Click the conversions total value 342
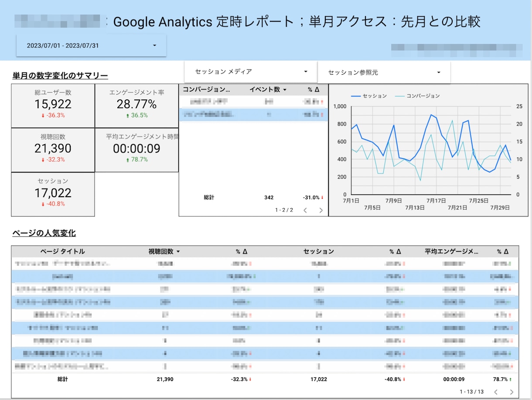The image size is (532, 400). pos(269,198)
